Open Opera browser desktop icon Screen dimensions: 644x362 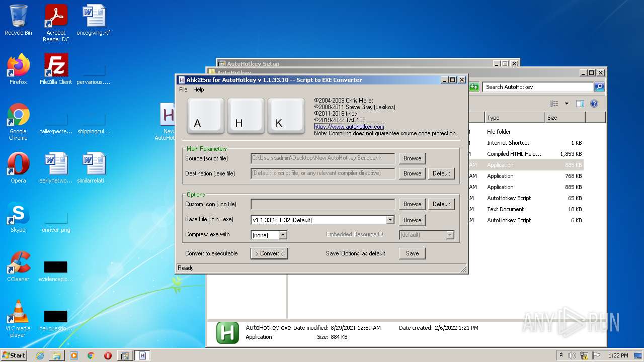click(x=18, y=168)
